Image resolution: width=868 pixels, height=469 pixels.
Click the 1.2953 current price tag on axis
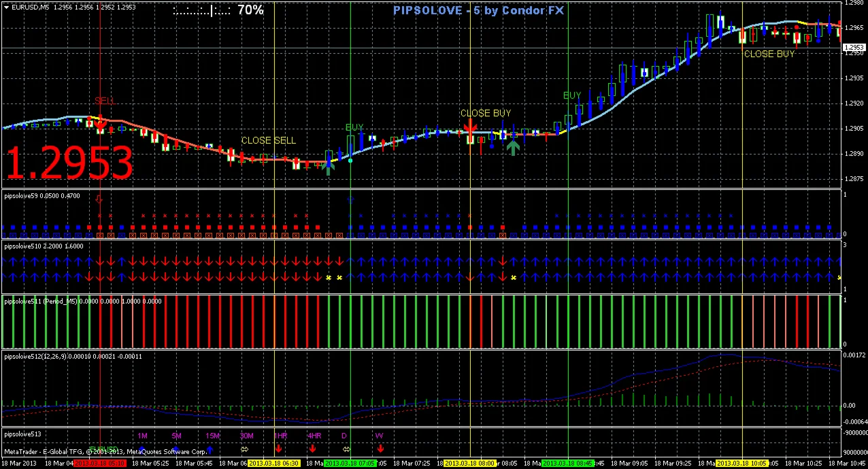click(854, 48)
